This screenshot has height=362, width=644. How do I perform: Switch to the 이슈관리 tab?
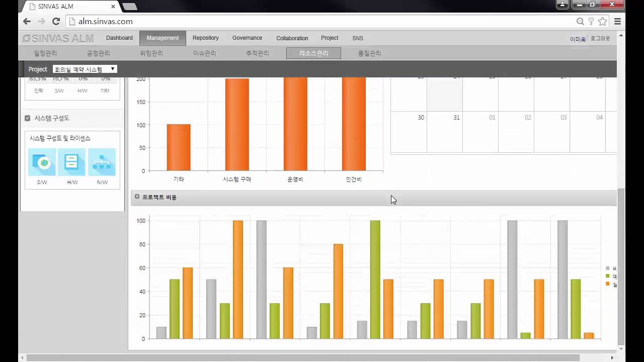pyautogui.click(x=204, y=53)
